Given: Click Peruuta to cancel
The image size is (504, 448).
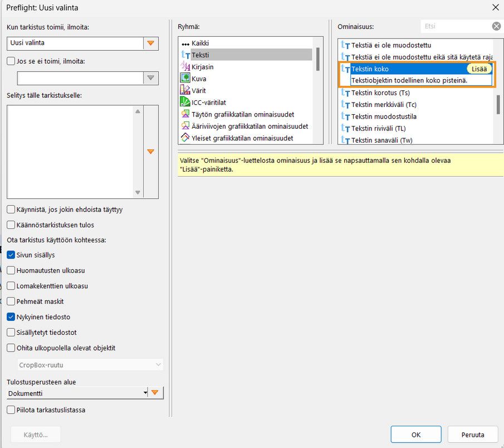Looking at the screenshot, I should (x=473, y=435).
